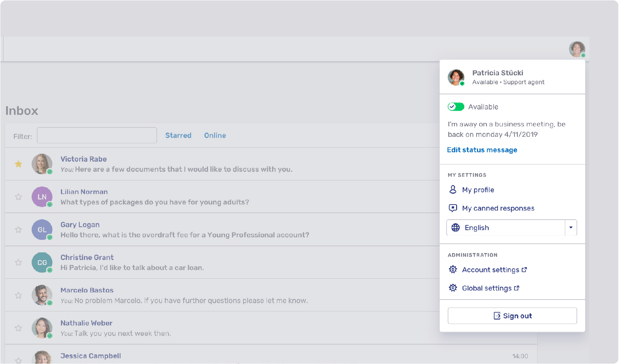Toggle the Available status switch
The width and height of the screenshot is (619, 364).
456,107
